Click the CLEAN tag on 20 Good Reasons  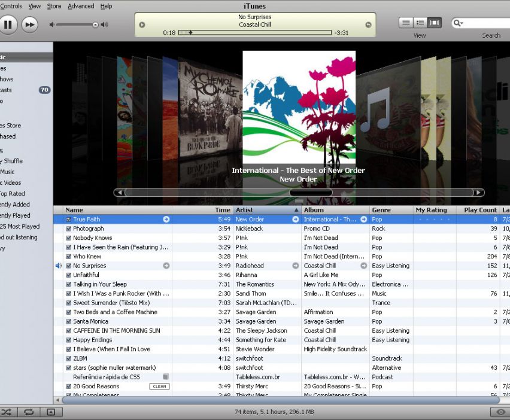tap(159, 386)
